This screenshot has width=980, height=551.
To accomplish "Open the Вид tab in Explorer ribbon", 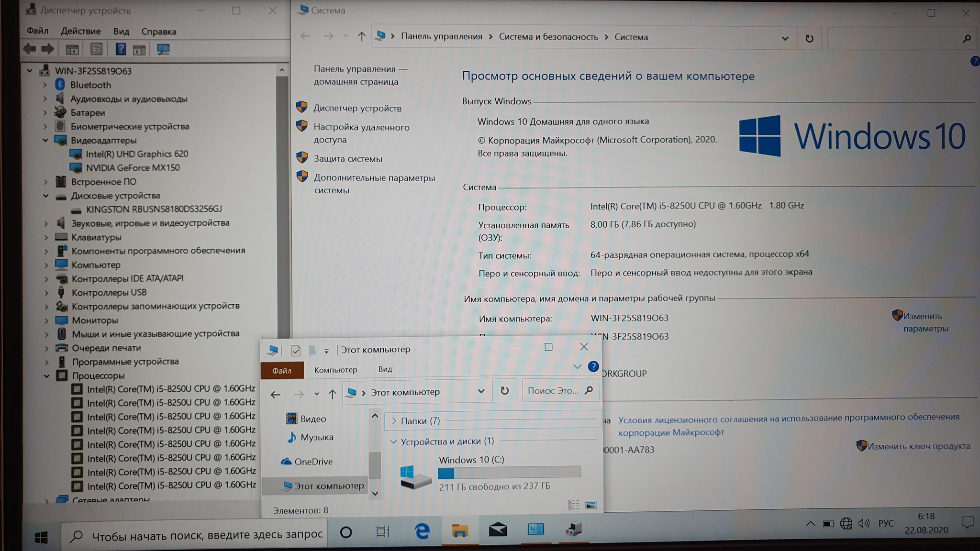I will click(x=385, y=369).
